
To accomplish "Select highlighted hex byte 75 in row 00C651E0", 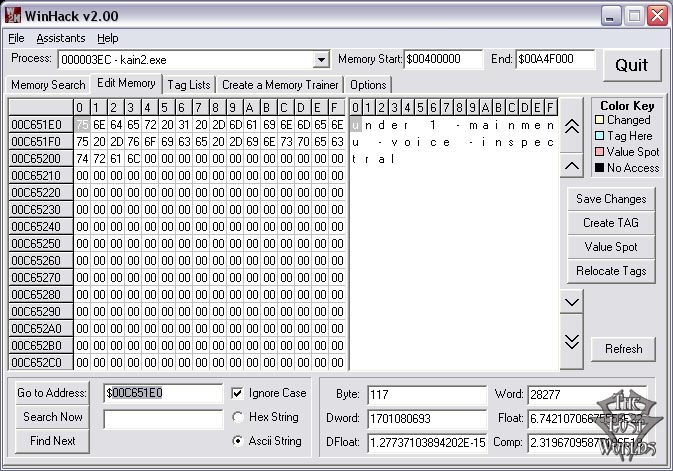I will tap(82, 125).
